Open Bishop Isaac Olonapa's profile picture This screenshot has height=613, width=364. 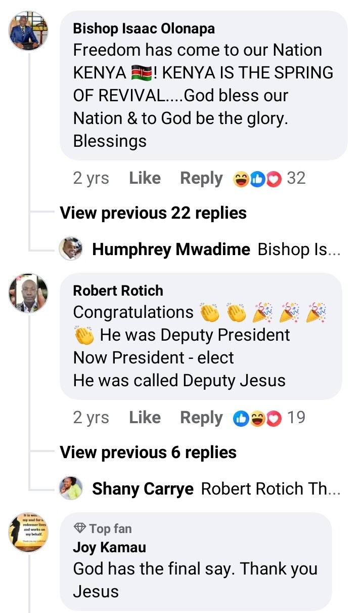28,31
